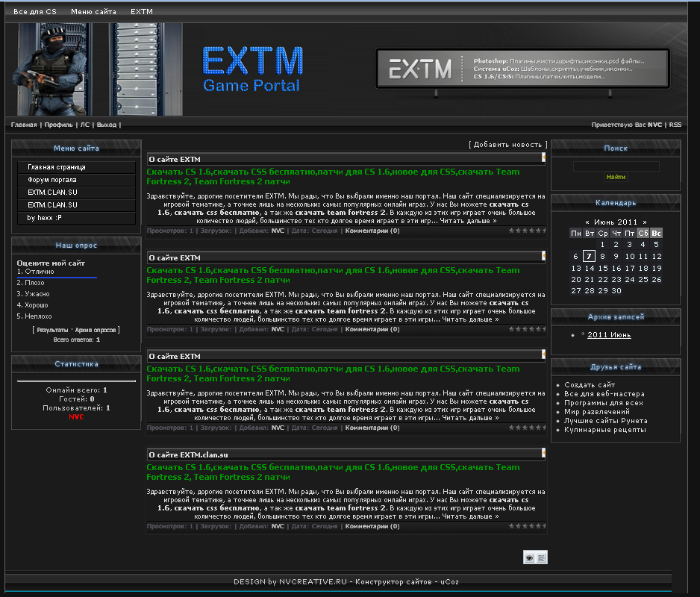
Task: Click 'Добавить новость' to add news
Action: pos(507,145)
